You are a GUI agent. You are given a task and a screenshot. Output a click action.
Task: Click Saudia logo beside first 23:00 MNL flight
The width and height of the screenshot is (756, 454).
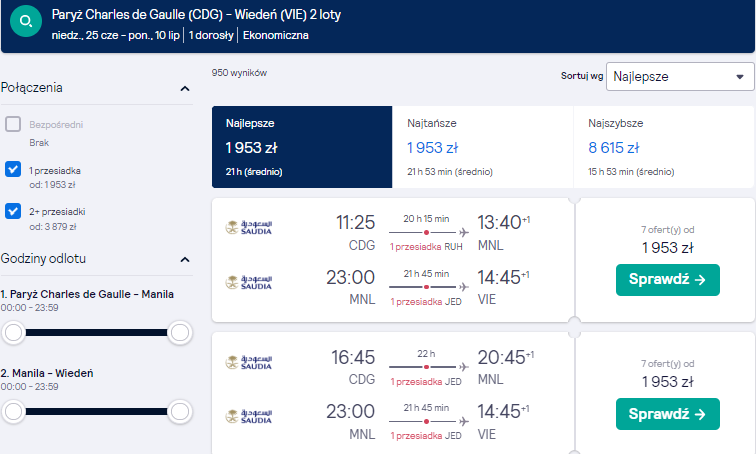click(249, 282)
